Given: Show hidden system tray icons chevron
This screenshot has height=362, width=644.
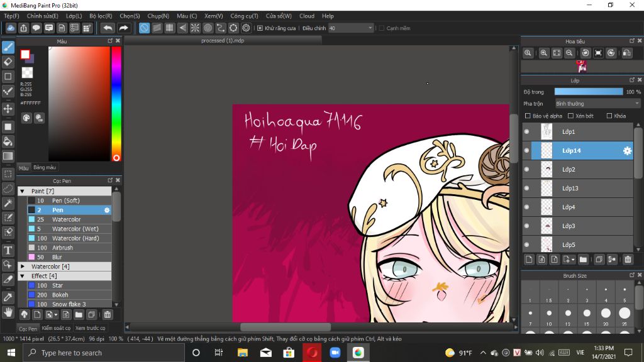Looking at the screenshot, I should tap(483, 353).
